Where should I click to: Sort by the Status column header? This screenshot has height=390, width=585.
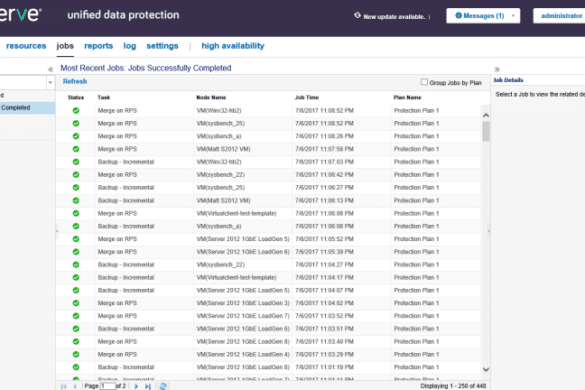(76, 97)
